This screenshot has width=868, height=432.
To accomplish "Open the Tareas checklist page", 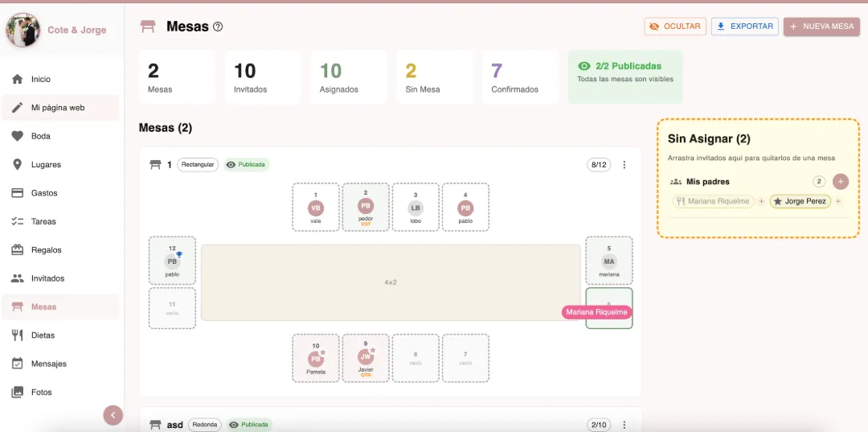I will click(x=60, y=221).
